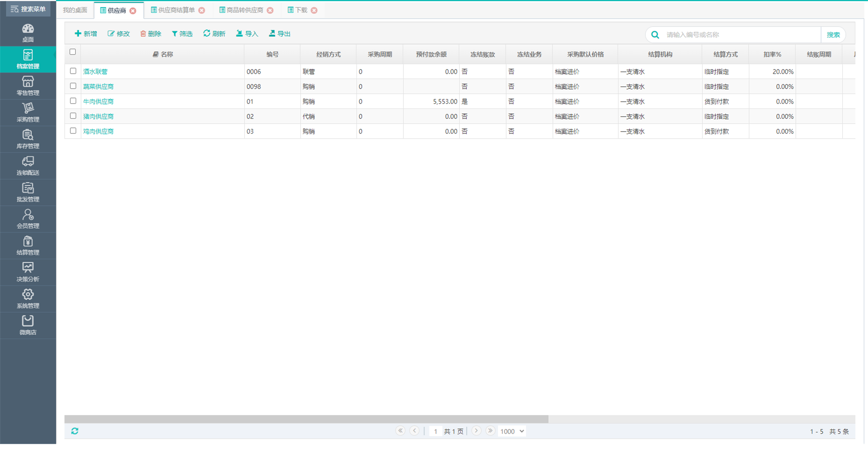Open 微商店 in the sidebar
This screenshot has width=868, height=471.
click(x=28, y=325)
